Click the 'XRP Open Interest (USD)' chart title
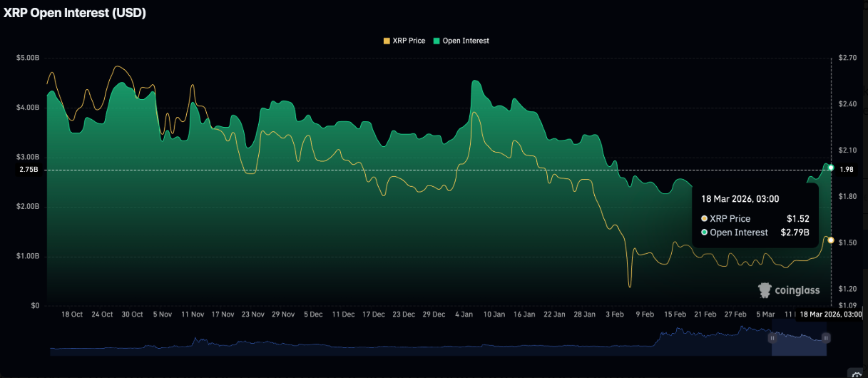868x378 pixels. [x=75, y=13]
